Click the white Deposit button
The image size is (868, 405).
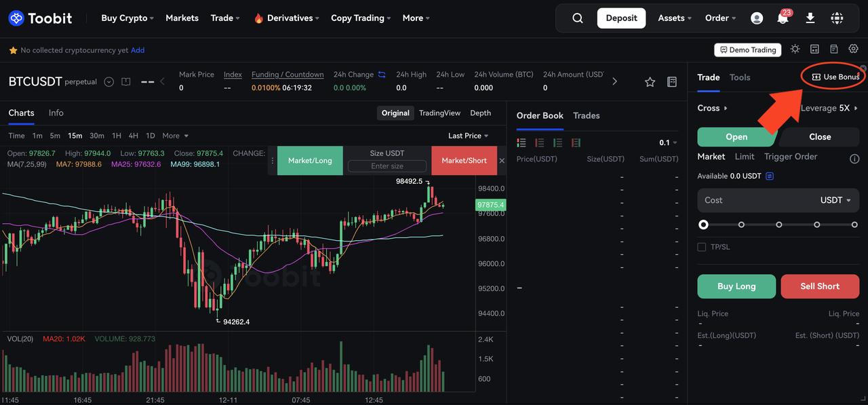621,18
